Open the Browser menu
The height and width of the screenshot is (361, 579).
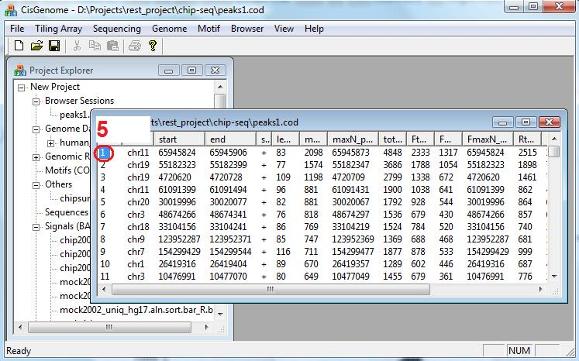(x=247, y=29)
